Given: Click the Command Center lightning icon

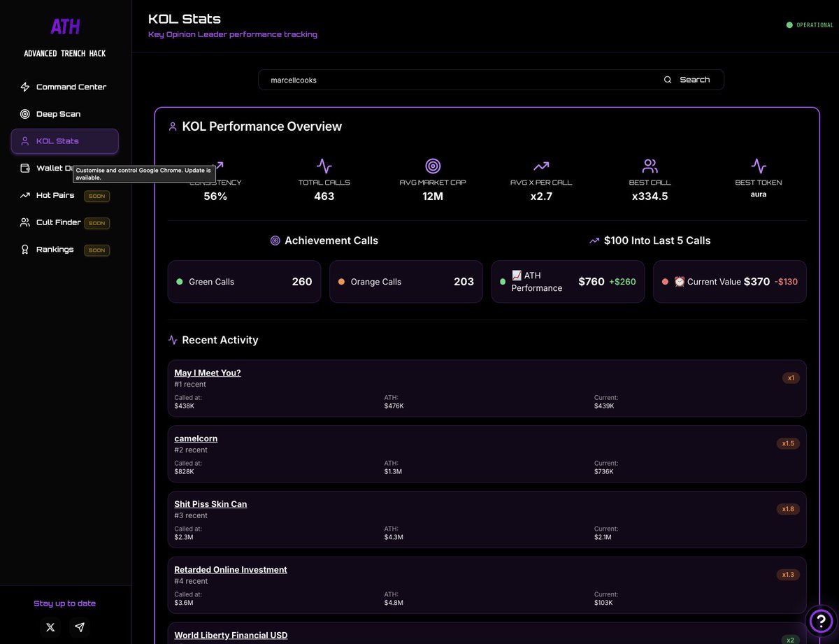Looking at the screenshot, I should (25, 87).
